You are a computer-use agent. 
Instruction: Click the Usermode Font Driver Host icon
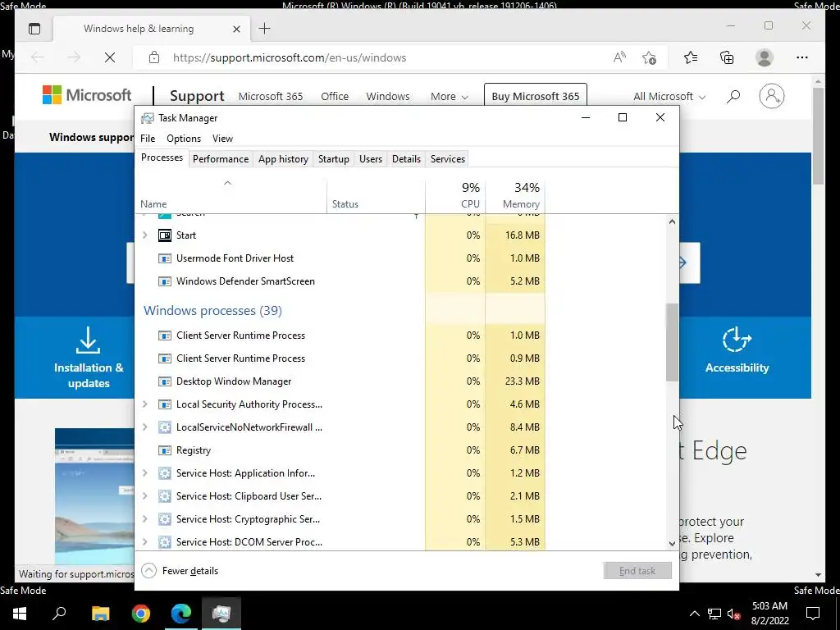(x=164, y=258)
